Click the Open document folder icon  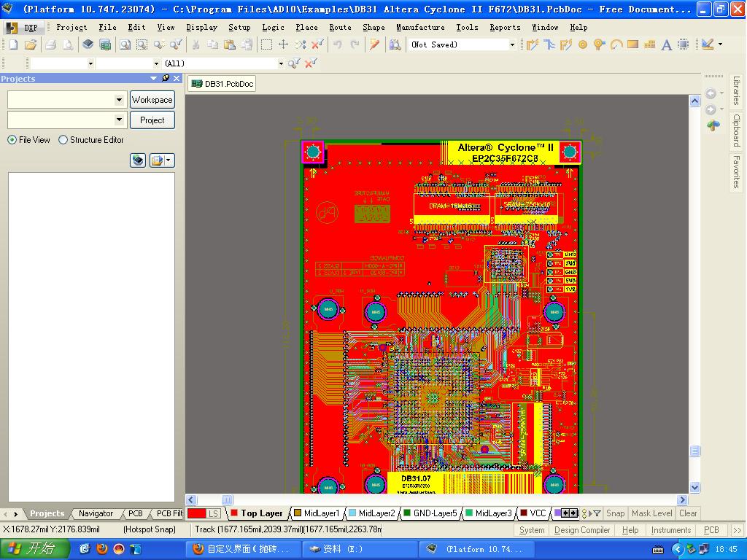click(30, 45)
